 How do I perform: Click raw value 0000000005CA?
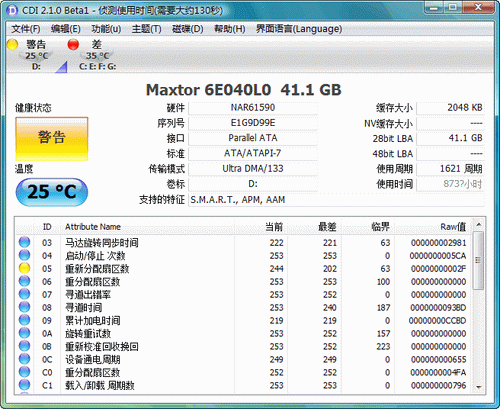click(438, 256)
